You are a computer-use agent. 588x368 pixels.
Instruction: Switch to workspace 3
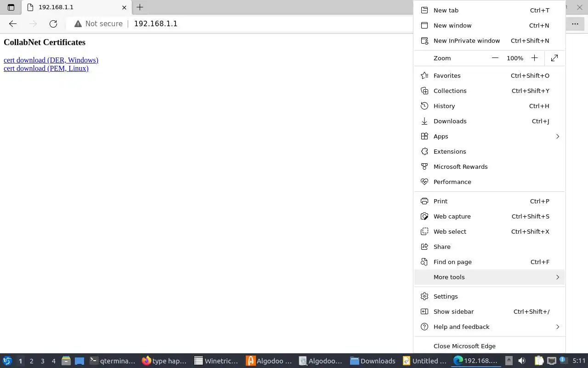pos(42,361)
